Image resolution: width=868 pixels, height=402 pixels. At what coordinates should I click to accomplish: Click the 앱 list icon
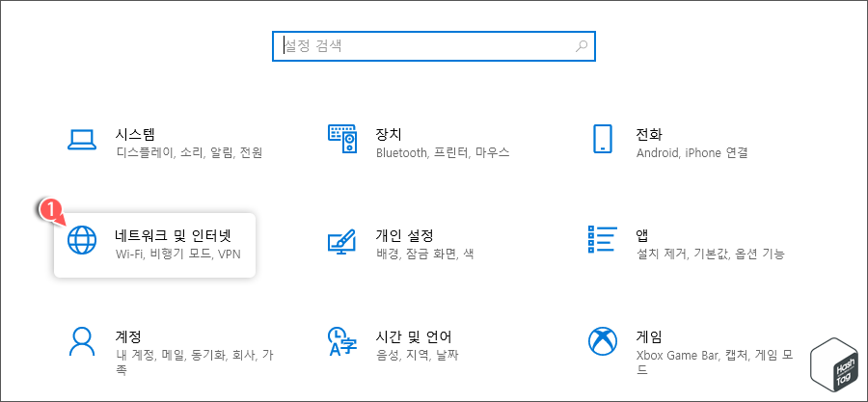click(602, 239)
